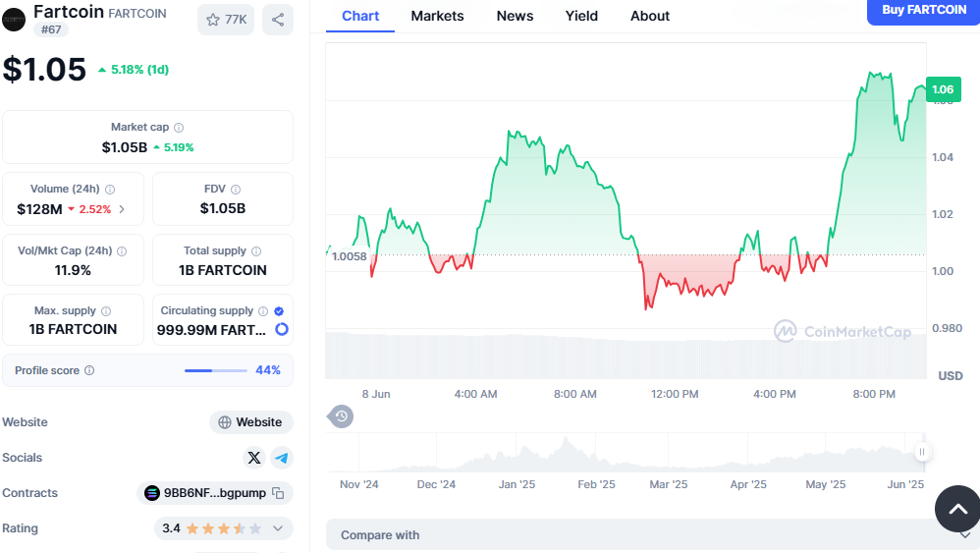
Task: Add Fartcoin to watchlist via star button
Action: [x=226, y=20]
